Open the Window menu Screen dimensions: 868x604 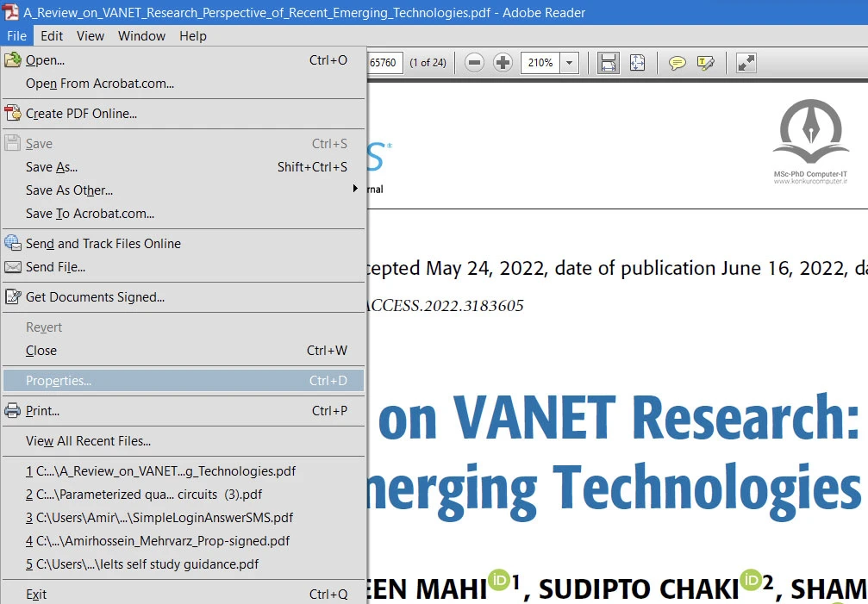point(141,36)
